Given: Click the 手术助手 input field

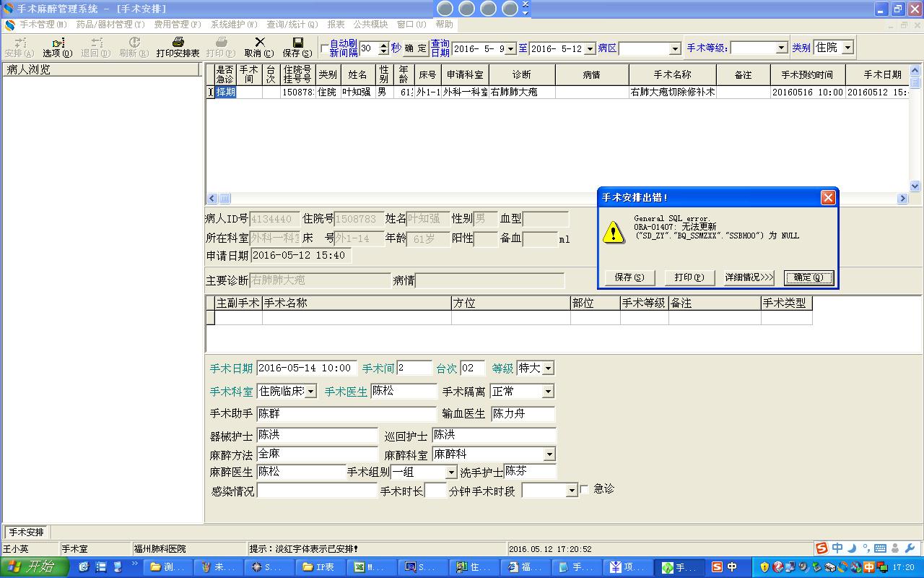Looking at the screenshot, I should pos(346,414).
